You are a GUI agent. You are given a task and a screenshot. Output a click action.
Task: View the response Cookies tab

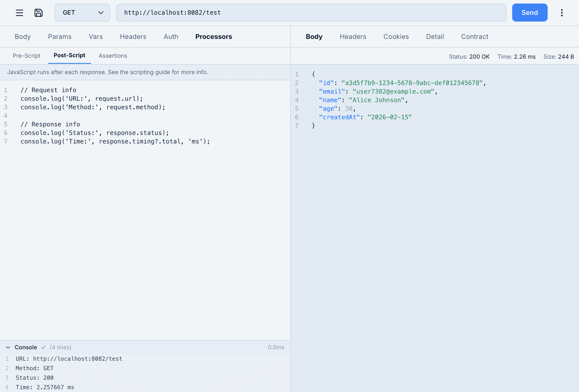coord(396,37)
